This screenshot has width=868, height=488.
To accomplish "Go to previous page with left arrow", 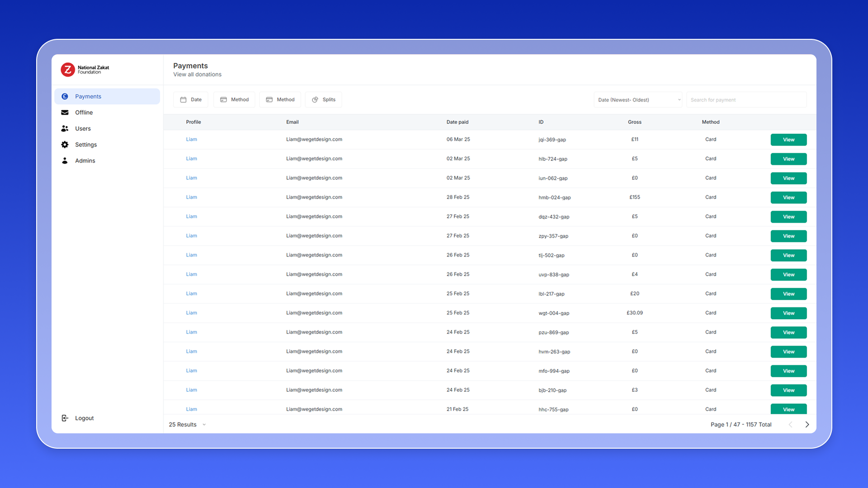I will click(790, 424).
